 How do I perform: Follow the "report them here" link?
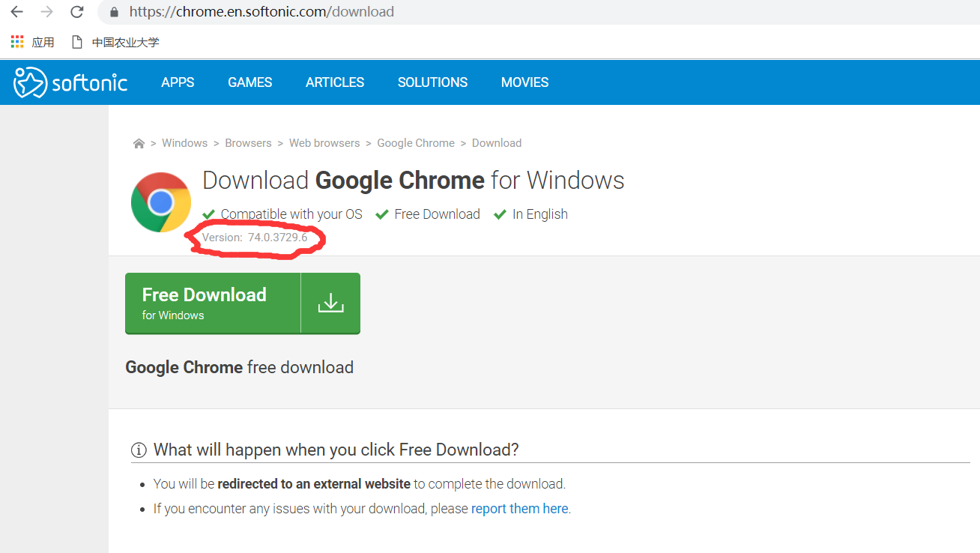519,509
